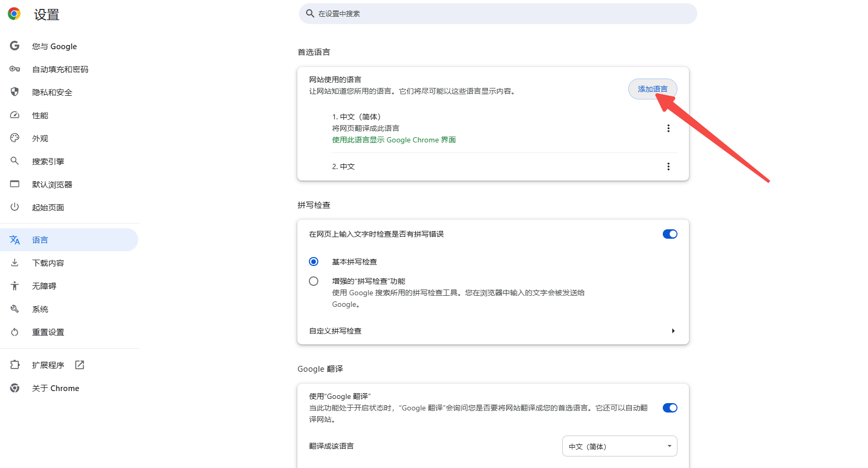Click the speedometer icon for performance
Image resolution: width=868 pixels, height=468 pixels.
pos(15,115)
